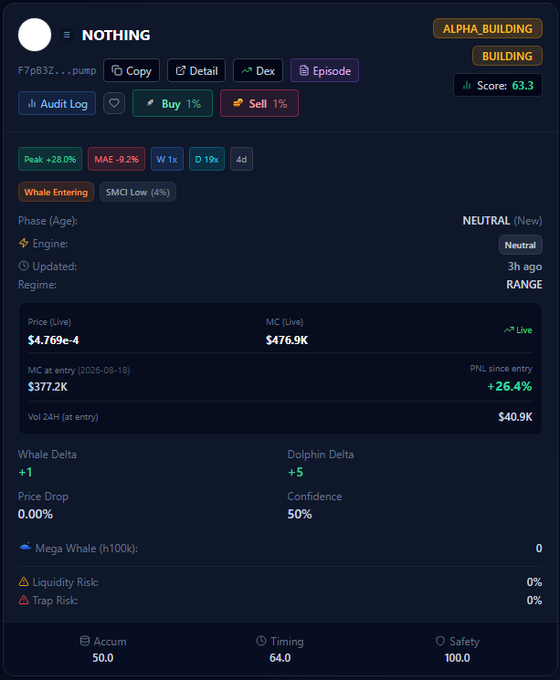Open the Dex chart link
The height and width of the screenshot is (680, 560).
258,70
